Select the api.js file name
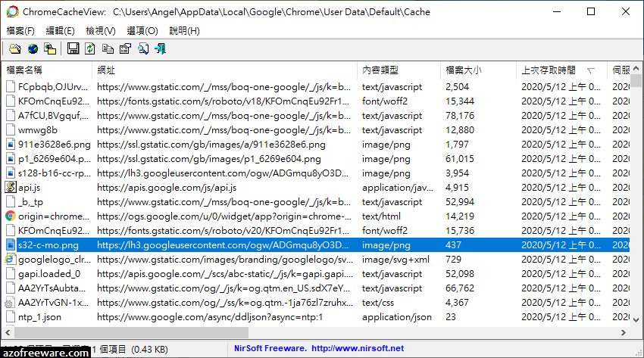Image resolution: width=644 pixels, height=358 pixels. pyautogui.click(x=29, y=188)
